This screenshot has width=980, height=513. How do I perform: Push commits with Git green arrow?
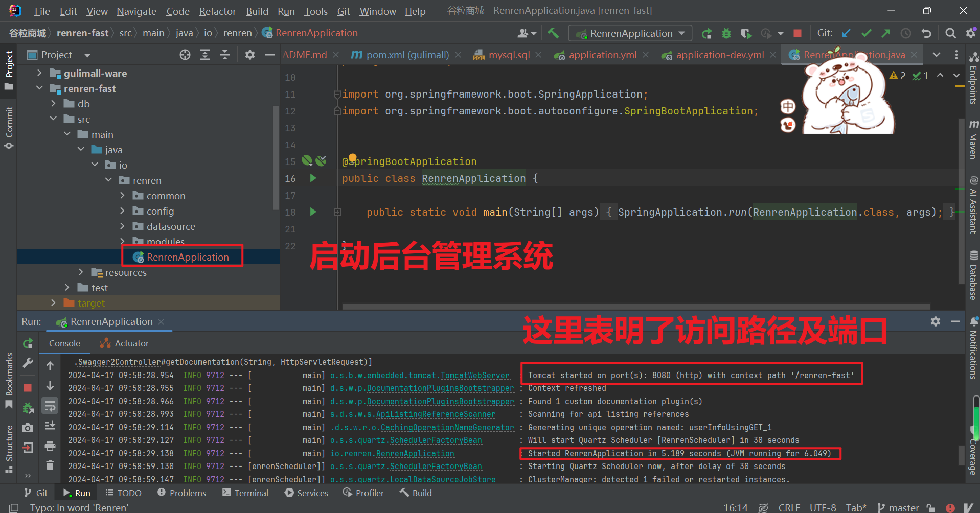point(885,33)
